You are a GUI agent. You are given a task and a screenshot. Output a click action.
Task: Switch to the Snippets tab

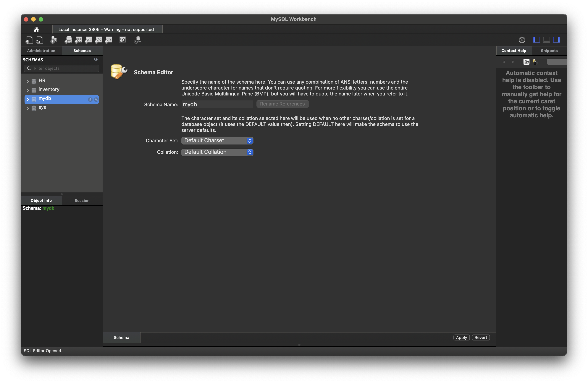coord(549,51)
